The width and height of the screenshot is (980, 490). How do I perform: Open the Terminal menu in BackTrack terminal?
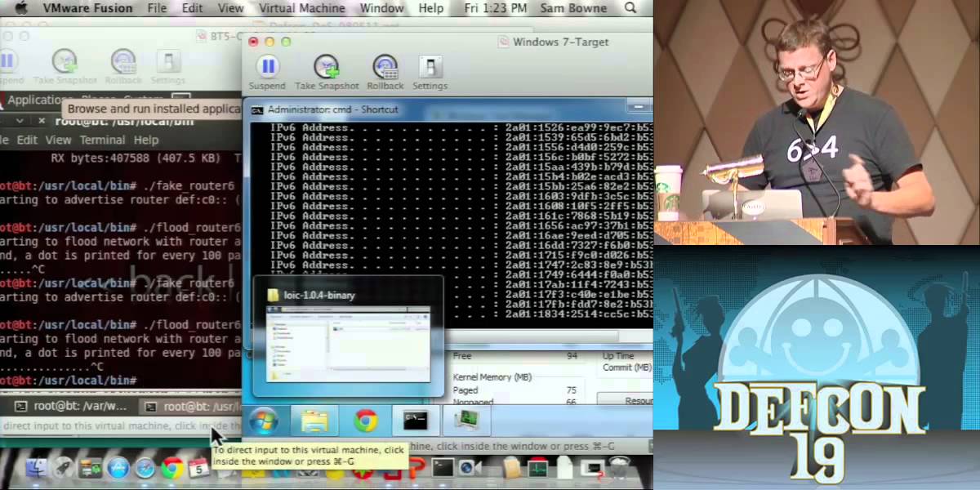tap(102, 140)
